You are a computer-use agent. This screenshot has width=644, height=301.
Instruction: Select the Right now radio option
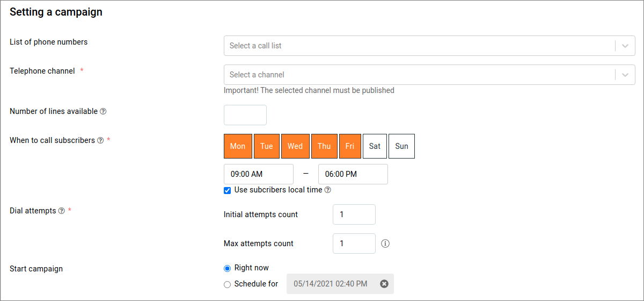[228, 268]
